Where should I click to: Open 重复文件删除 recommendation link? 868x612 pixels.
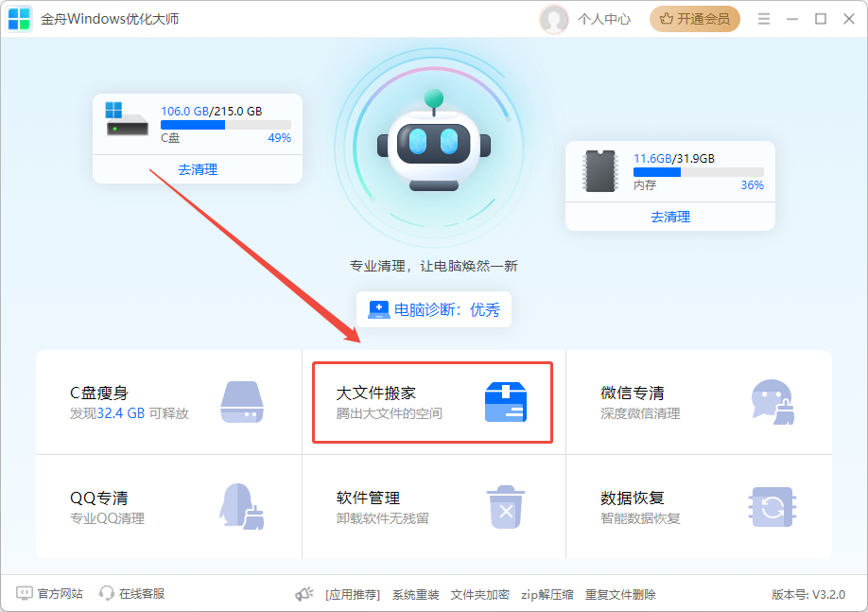coord(620,595)
